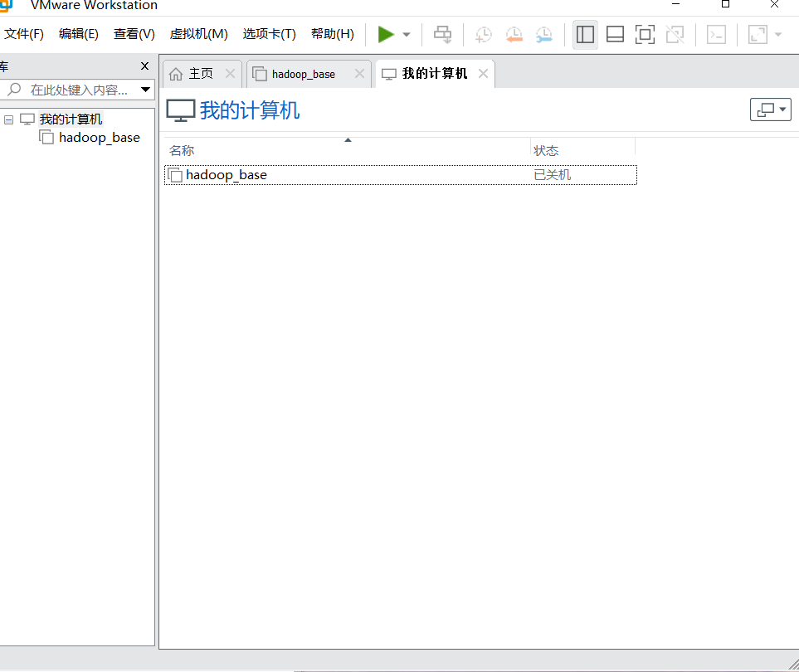
Task: Open the 帮助(H) menu
Action: pos(332,34)
